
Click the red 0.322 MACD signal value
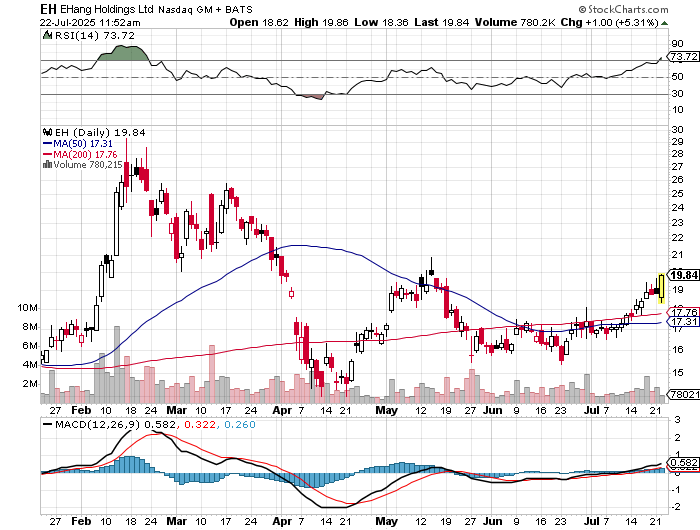coord(200,425)
